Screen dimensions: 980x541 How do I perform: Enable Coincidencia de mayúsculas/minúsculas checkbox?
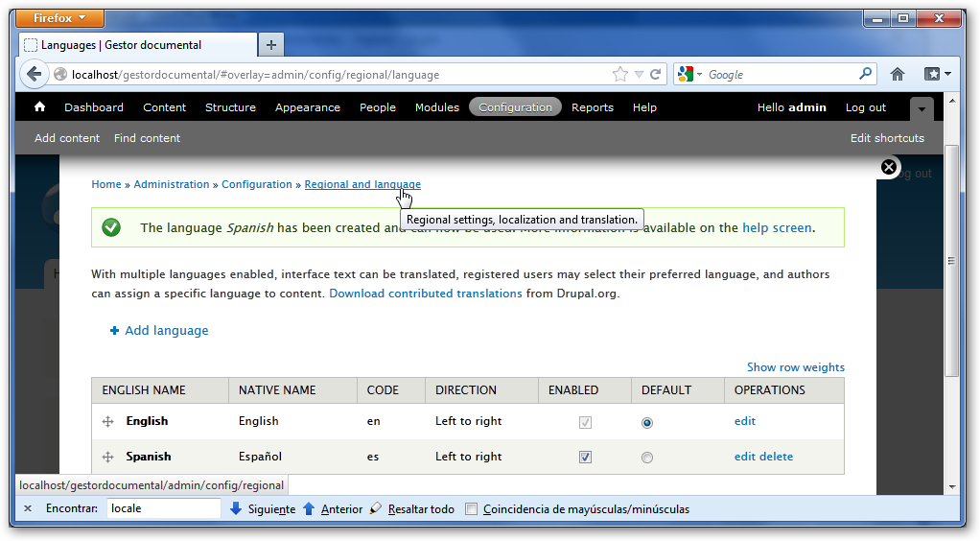471,509
